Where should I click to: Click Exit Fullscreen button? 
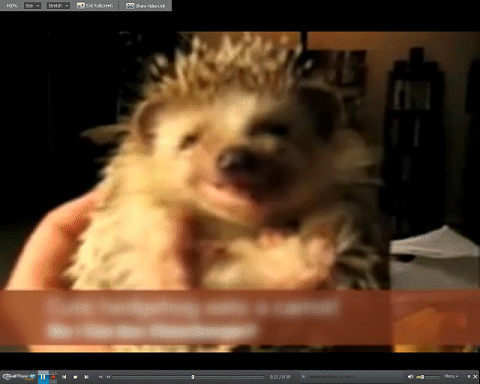point(95,6)
